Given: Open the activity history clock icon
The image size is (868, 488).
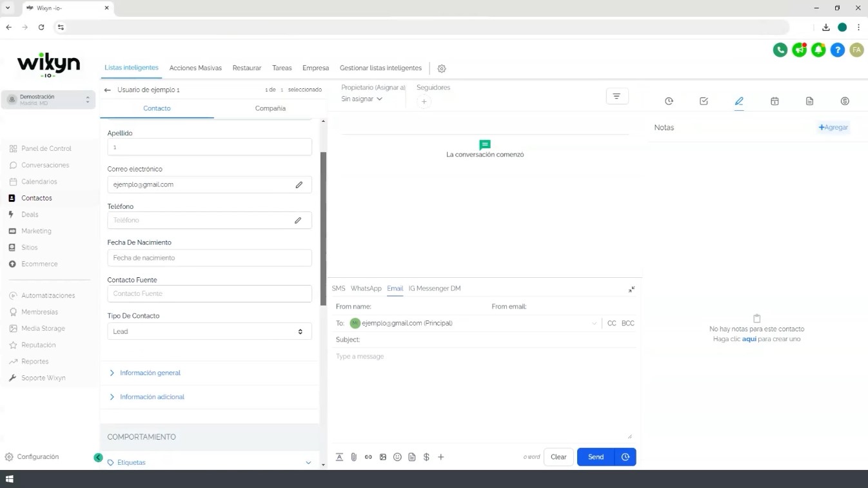Looking at the screenshot, I should (669, 101).
